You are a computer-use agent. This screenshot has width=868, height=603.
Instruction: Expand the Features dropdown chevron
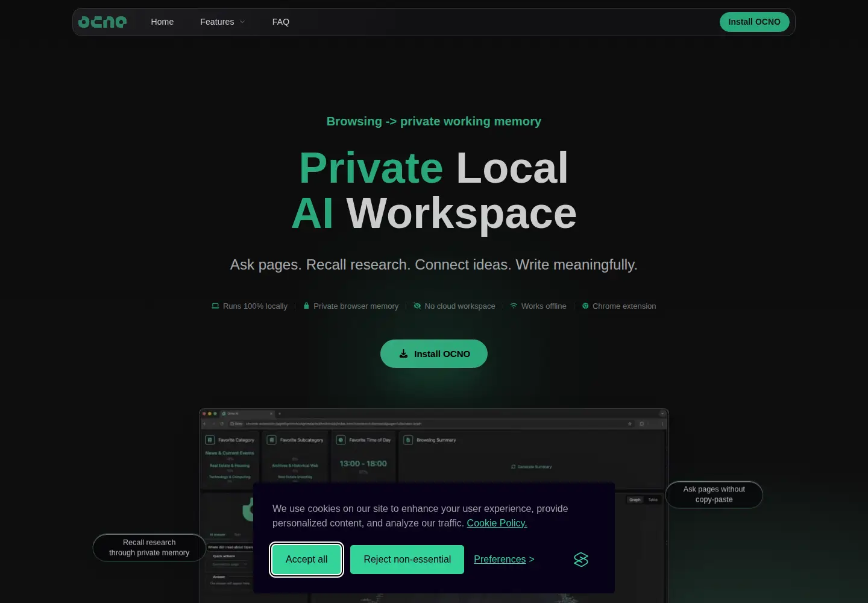242,22
